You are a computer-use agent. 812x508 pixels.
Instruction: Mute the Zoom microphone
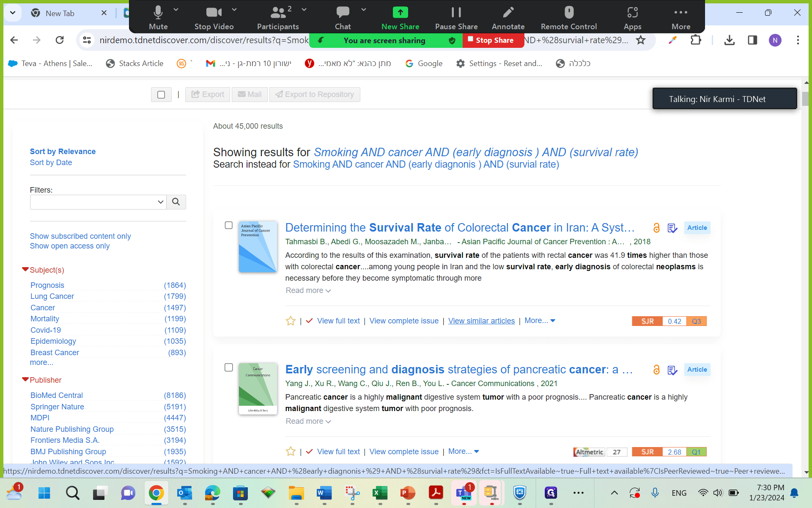[x=158, y=18]
